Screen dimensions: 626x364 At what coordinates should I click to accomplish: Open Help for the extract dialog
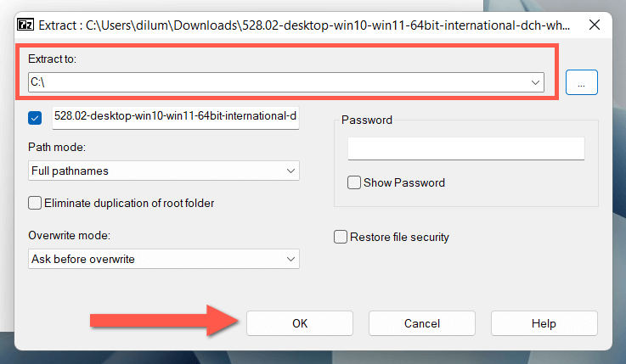(544, 323)
